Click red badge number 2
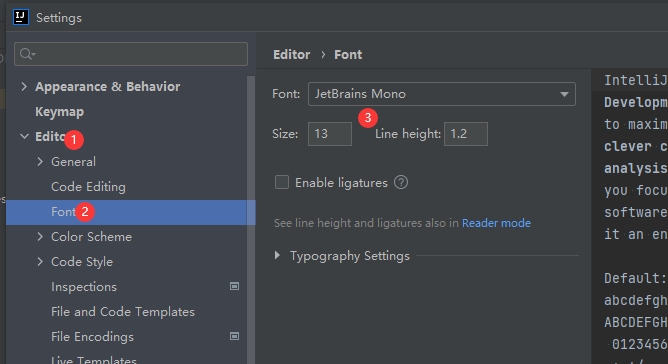This screenshot has height=364, width=668. click(x=85, y=211)
